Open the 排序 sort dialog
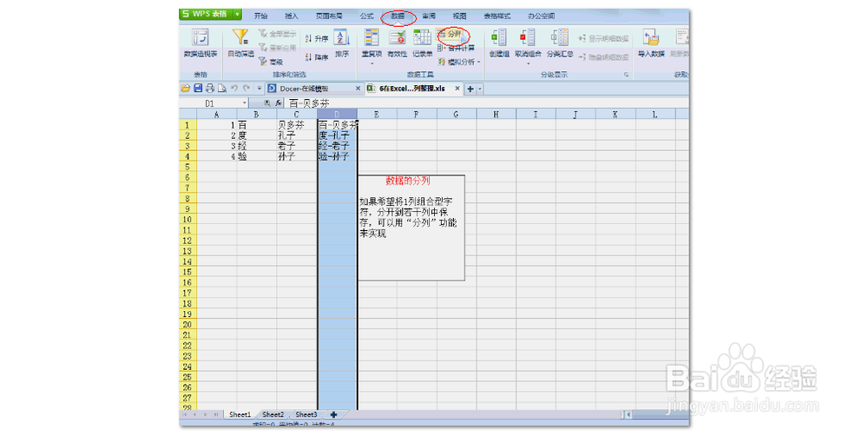 pyautogui.click(x=341, y=43)
